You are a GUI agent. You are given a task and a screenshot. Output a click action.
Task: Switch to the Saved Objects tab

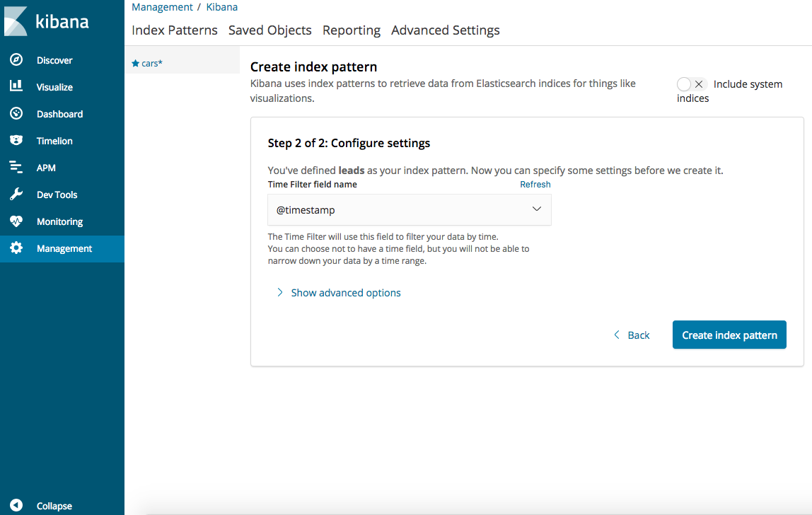(269, 30)
